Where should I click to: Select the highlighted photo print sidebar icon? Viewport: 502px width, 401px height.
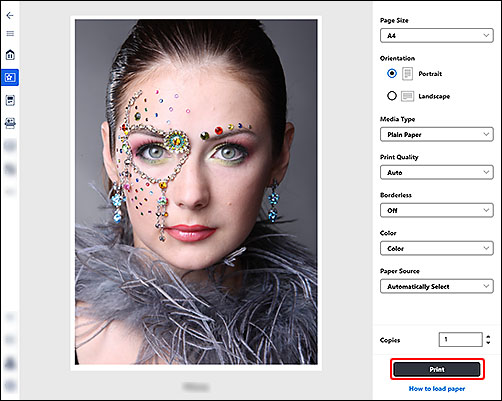10,77
